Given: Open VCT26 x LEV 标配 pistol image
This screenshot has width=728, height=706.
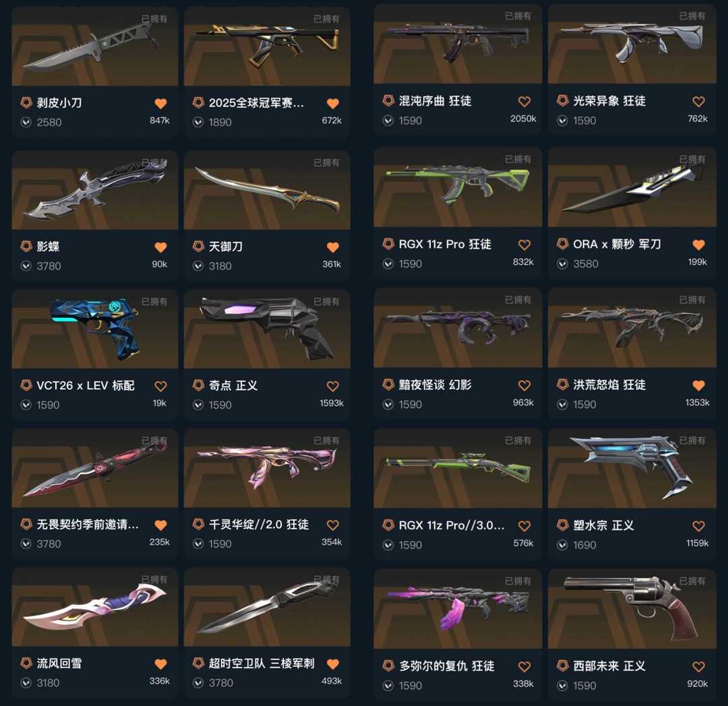Looking at the screenshot, I should pos(95,329).
